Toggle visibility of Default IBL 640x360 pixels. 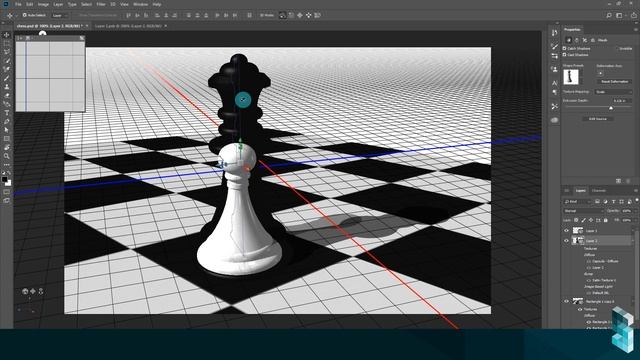(x=589, y=293)
